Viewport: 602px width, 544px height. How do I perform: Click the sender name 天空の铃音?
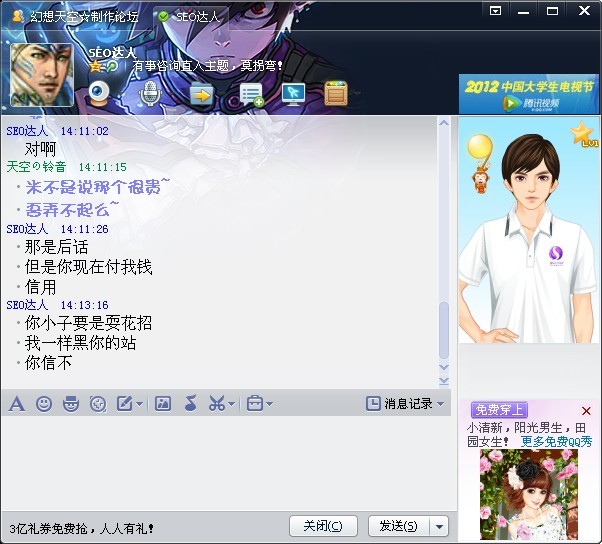(36, 167)
